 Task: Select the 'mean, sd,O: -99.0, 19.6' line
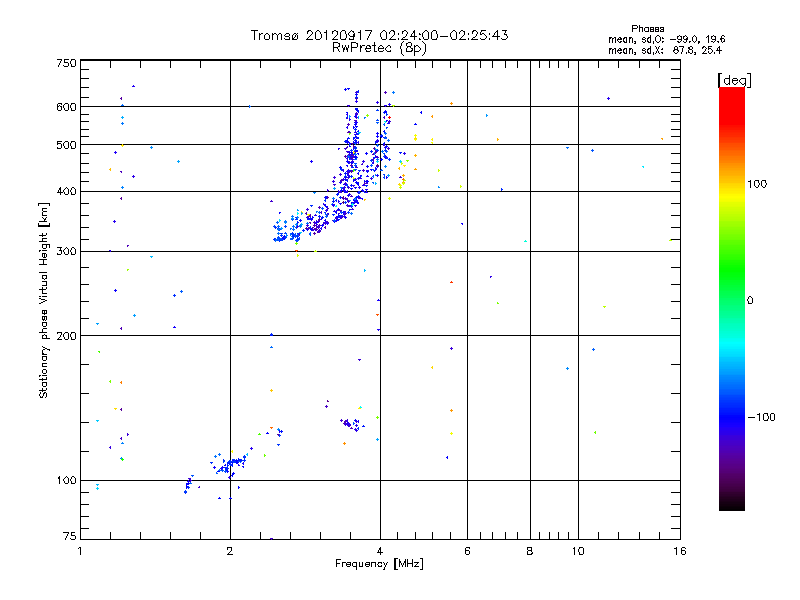666,39
